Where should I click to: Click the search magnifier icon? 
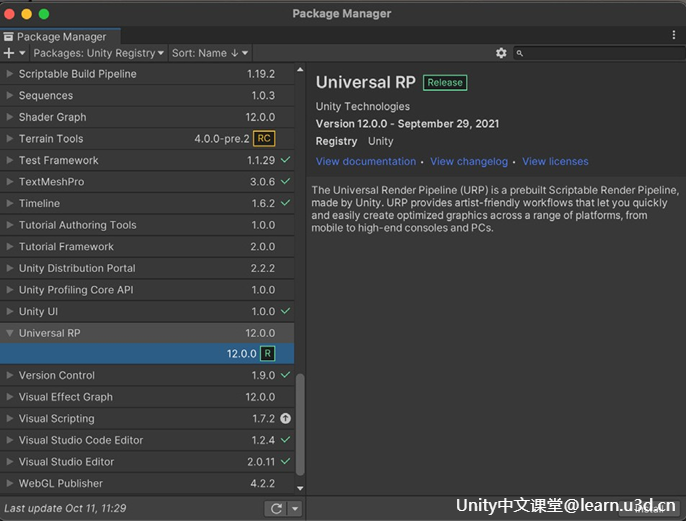[x=519, y=53]
